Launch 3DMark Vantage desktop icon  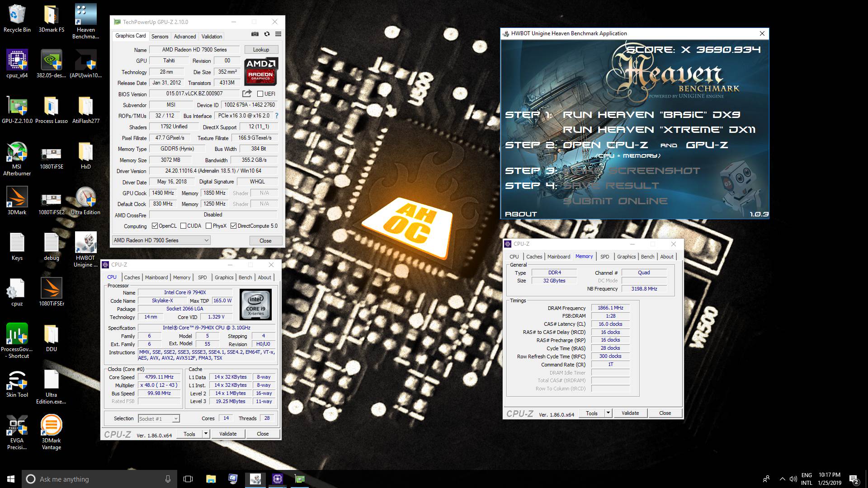click(51, 432)
